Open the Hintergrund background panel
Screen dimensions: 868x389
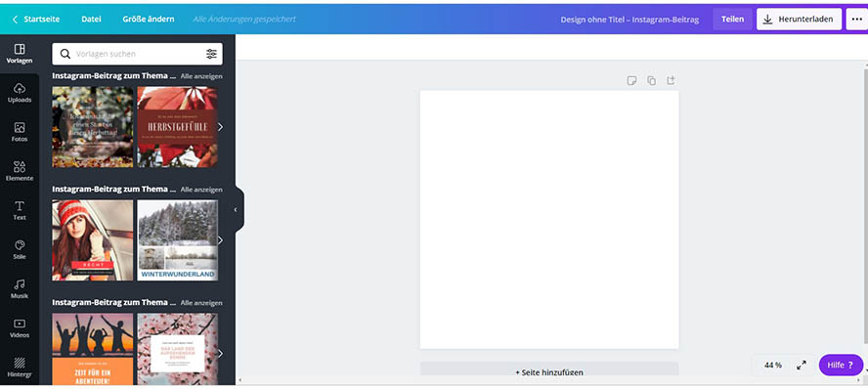click(20, 367)
